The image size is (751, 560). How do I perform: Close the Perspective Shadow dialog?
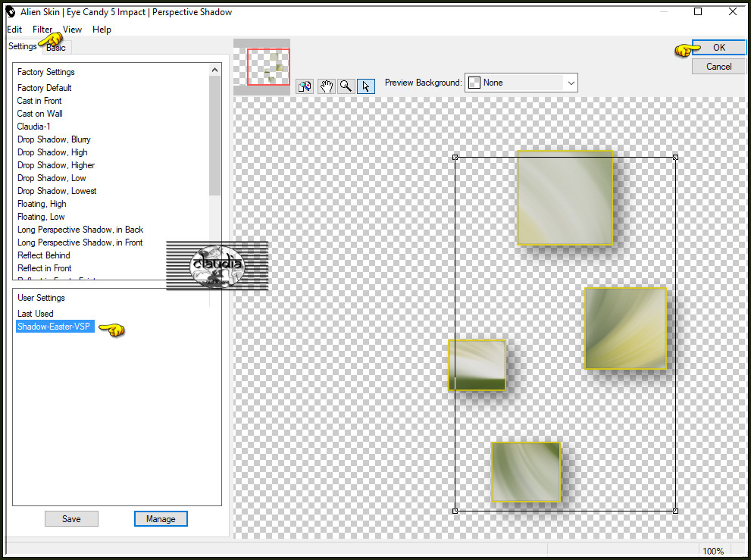(x=733, y=11)
